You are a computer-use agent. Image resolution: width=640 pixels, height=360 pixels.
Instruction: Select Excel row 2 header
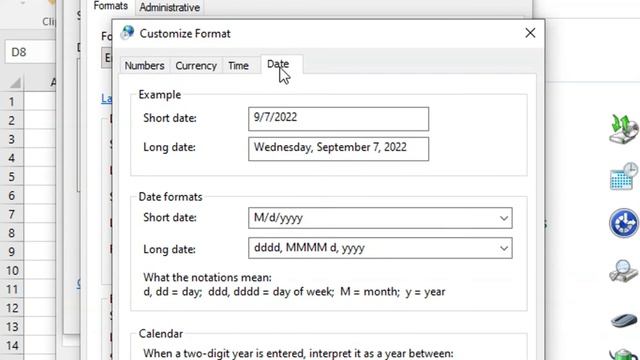click(12, 120)
